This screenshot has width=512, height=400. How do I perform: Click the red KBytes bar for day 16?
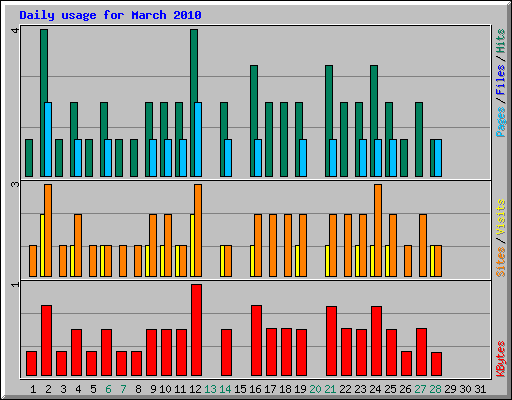[x=257, y=340]
